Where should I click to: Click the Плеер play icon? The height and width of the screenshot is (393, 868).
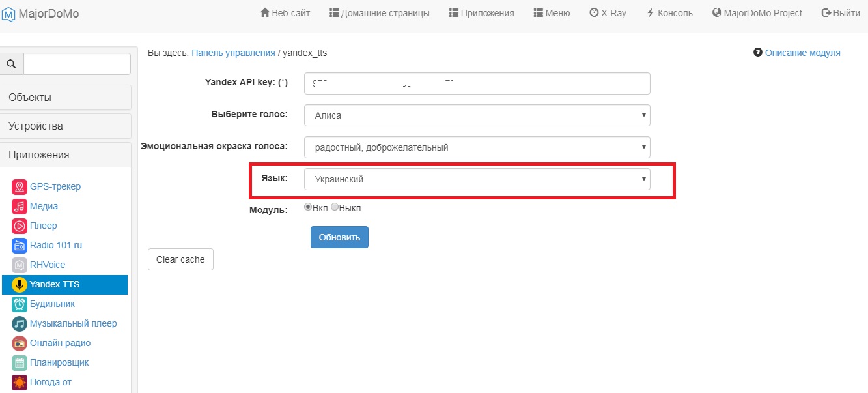pos(20,226)
